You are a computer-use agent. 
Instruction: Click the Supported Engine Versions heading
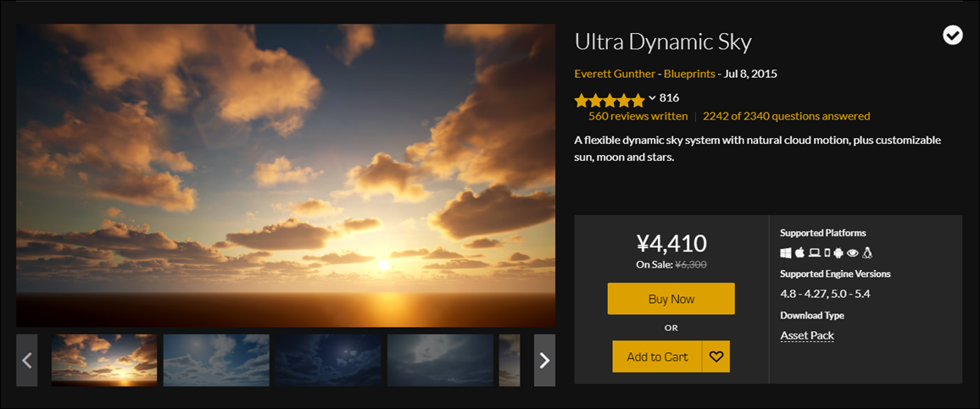click(836, 274)
